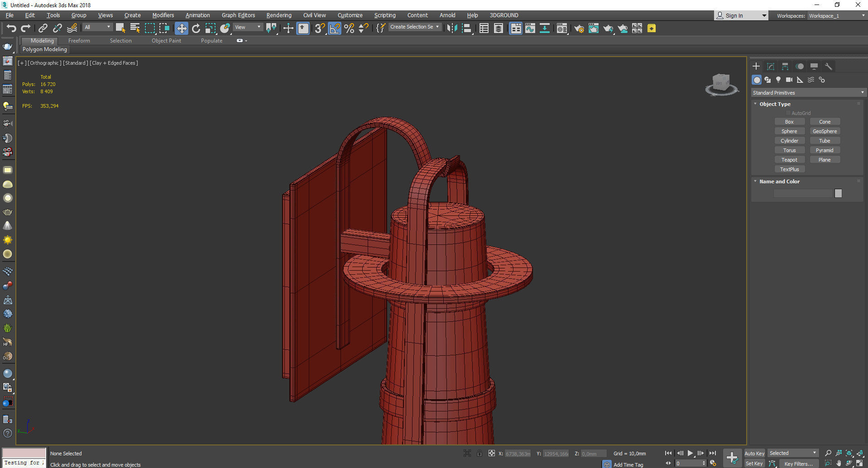Image resolution: width=868 pixels, height=468 pixels.
Task: Pick the Rectangular Selection Region tool
Action: pyautogui.click(x=149, y=29)
